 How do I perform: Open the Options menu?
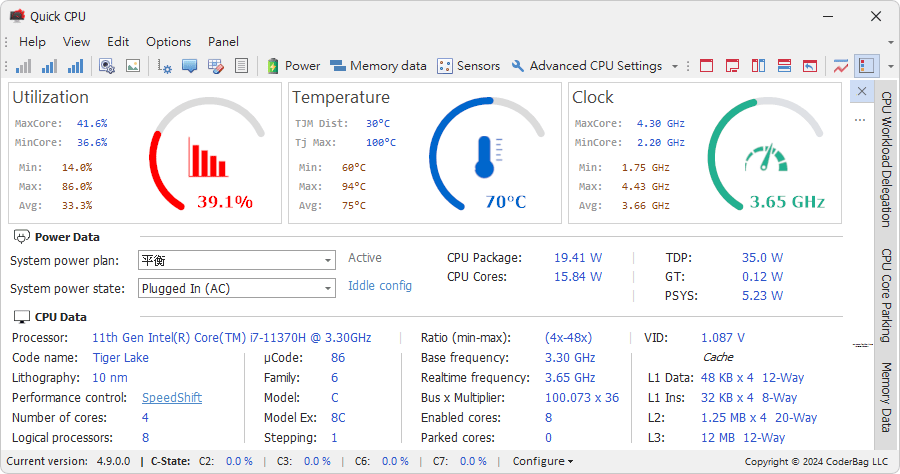click(x=168, y=42)
